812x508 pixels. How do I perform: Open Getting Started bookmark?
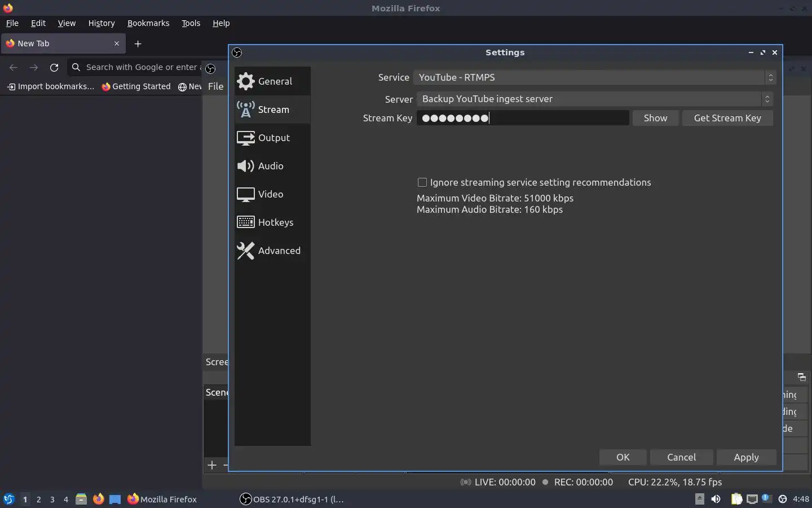click(x=136, y=86)
